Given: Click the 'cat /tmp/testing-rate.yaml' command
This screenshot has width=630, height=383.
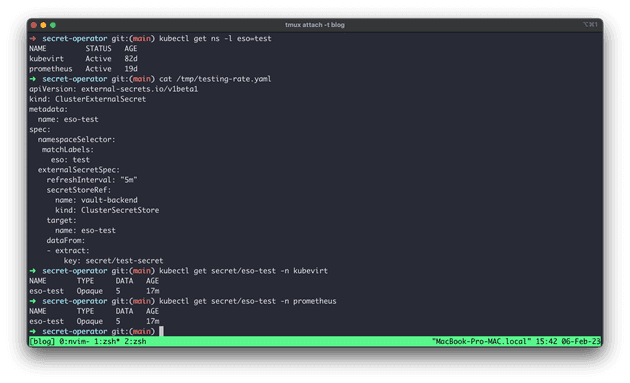Looking at the screenshot, I should click(215, 79).
